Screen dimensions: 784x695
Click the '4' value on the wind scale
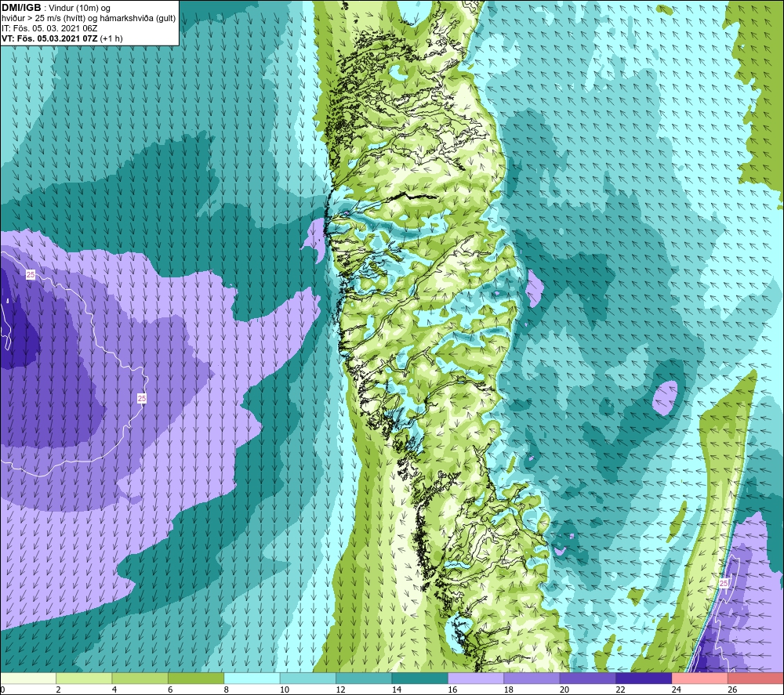114,690
